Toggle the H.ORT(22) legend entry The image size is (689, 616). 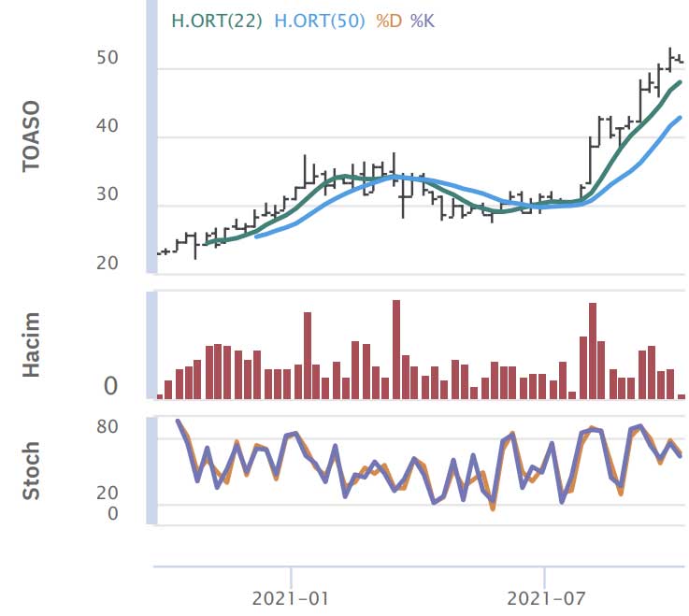tap(217, 21)
